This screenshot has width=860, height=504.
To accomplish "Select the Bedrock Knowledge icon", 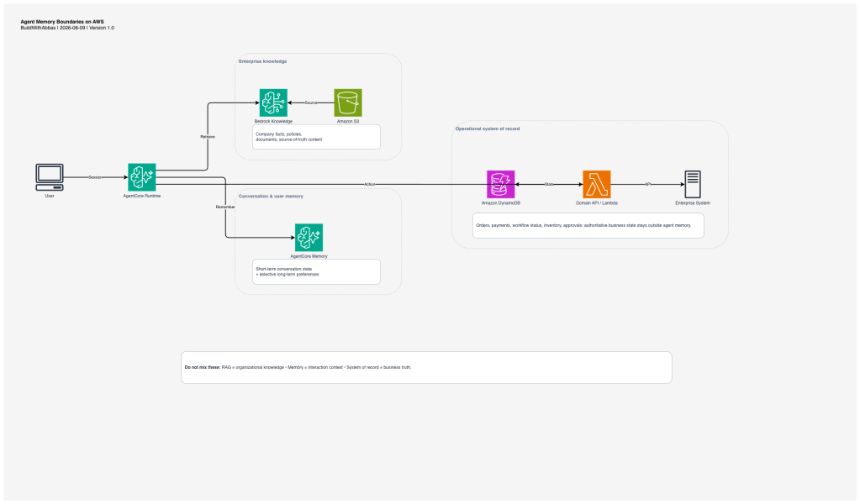I will pyautogui.click(x=273, y=102).
